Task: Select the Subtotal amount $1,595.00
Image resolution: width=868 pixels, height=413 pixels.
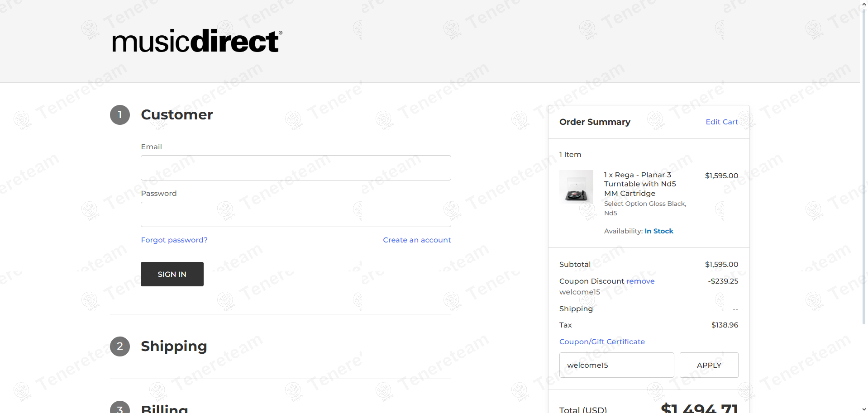Action: [x=721, y=264]
